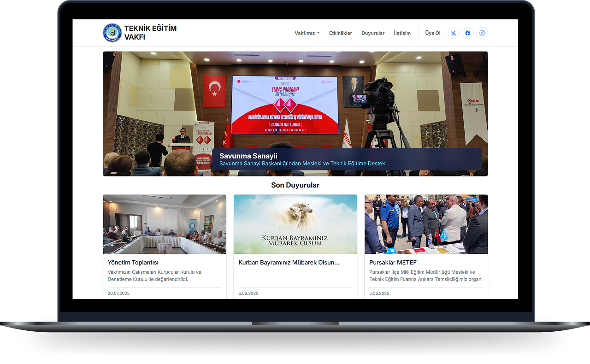Click the Teknik Eğitim Vakfı logo emblem
Image resolution: width=590 pixels, height=364 pixels.
[x=112, y=33]
